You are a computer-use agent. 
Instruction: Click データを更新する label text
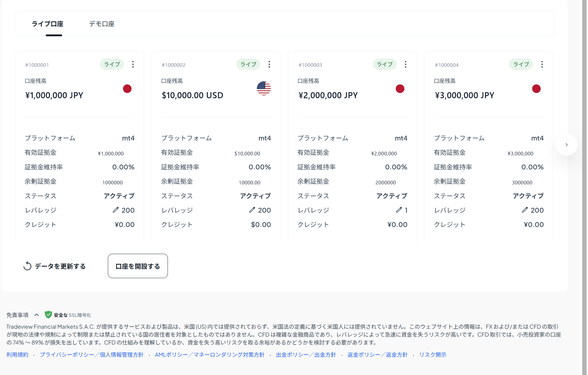tap(60, 266)
